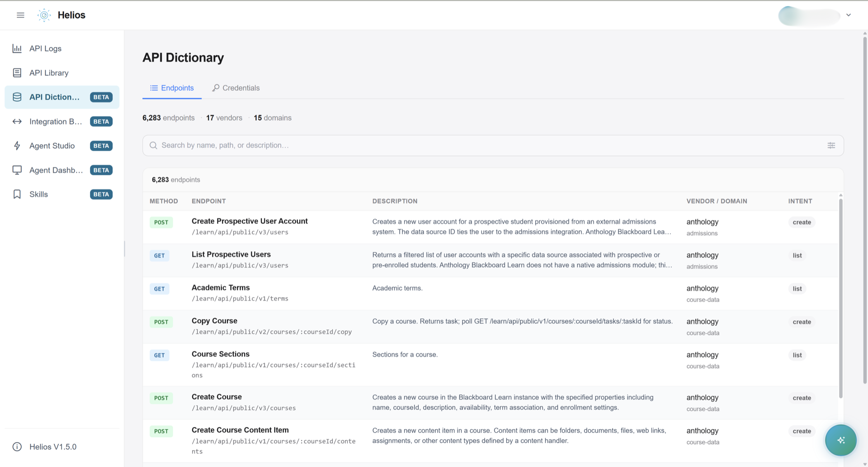Focus the endpoint search field
The image size is (868, 467).
pyautogui.click(x=493, y=145)
